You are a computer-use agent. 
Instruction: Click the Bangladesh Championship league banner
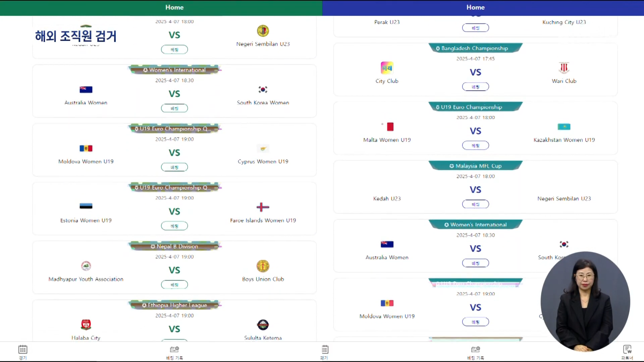click(475, 48)
